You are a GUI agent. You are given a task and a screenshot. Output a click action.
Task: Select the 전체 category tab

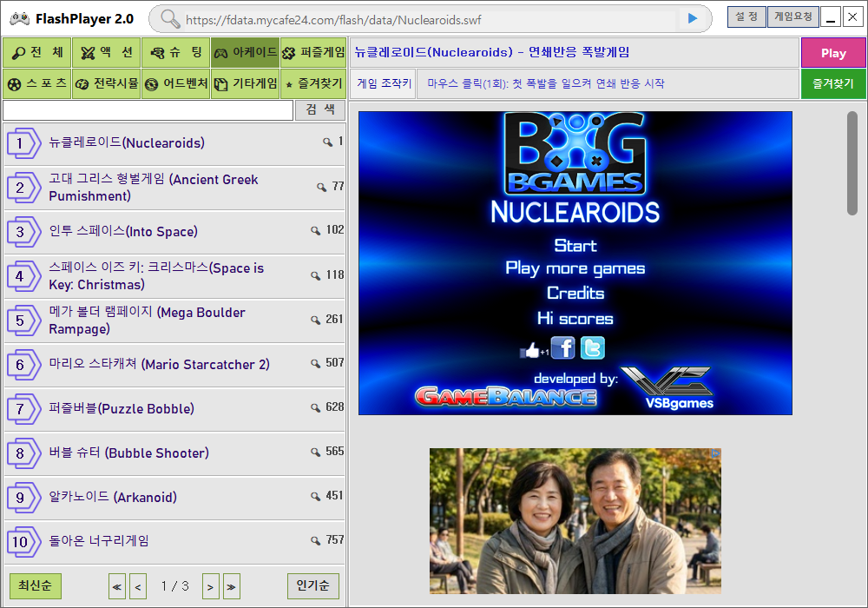point(37,53)
